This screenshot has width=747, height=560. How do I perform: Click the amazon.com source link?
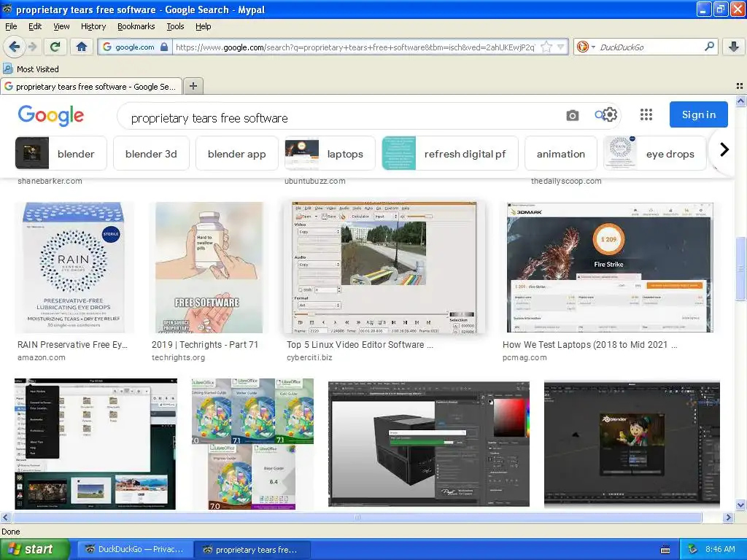tap(42, 357)
